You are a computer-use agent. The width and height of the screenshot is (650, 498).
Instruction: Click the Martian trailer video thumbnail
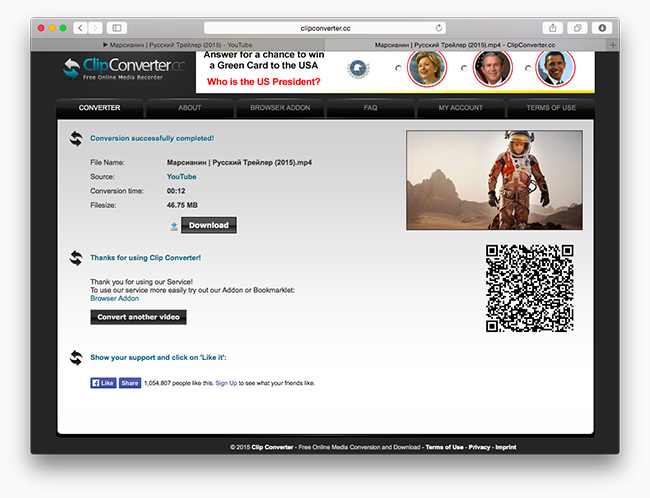(x=494, y=180)
